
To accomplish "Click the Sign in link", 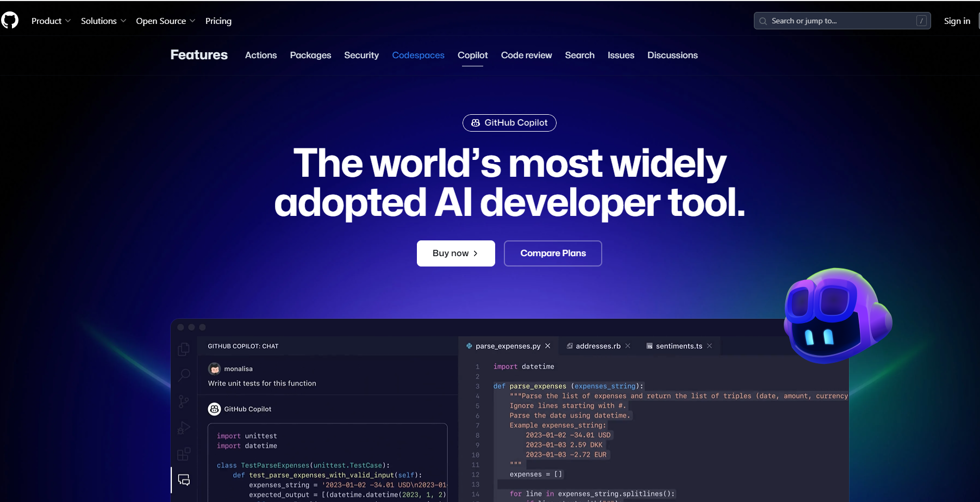I will (957, 21).
